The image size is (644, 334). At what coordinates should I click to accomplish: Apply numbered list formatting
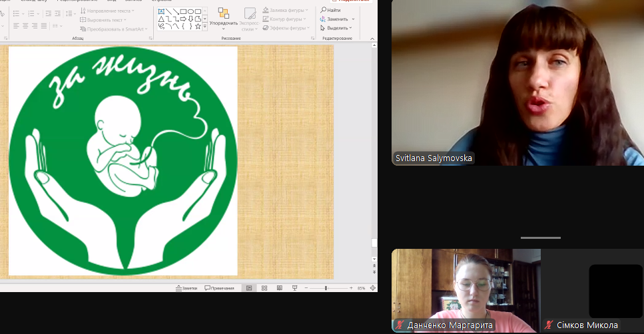pos(31,13)
